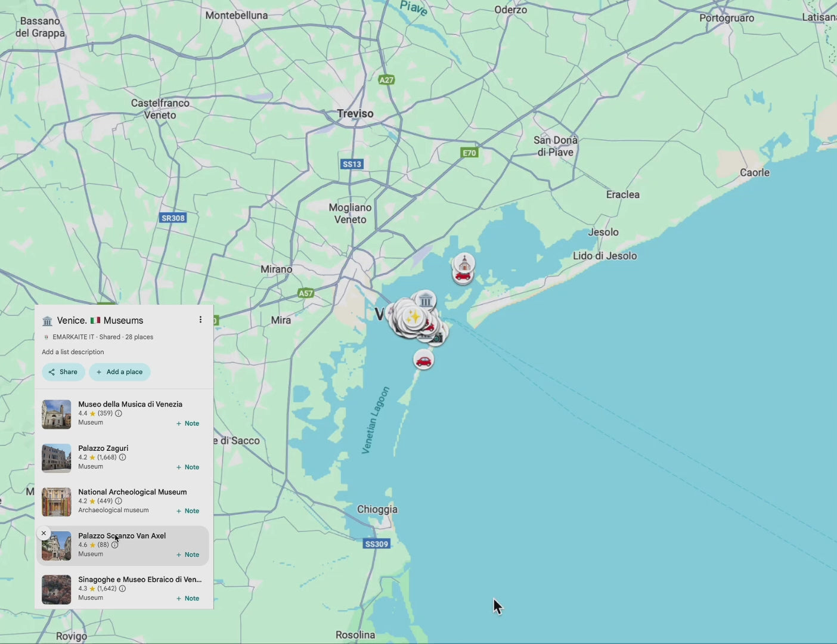837x644 pixels.
Task: Select the red car marker south of Venice
Action: click(x=424, y=360)
